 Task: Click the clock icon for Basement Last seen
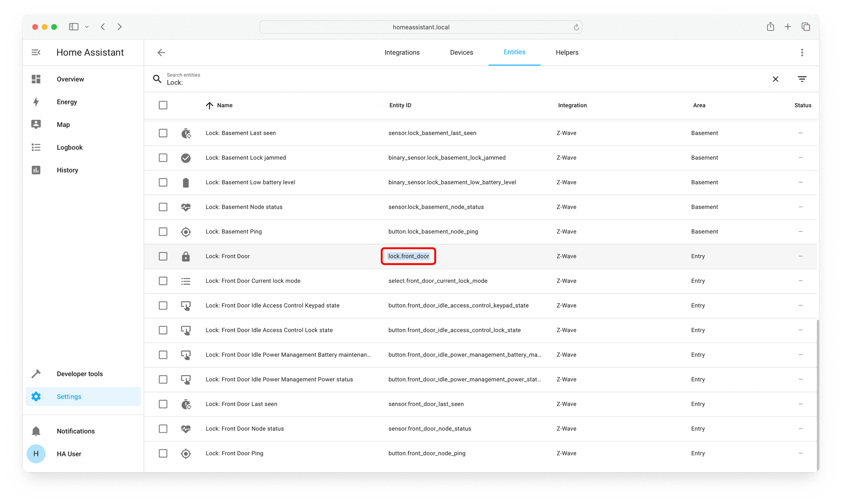click(186, 133)
